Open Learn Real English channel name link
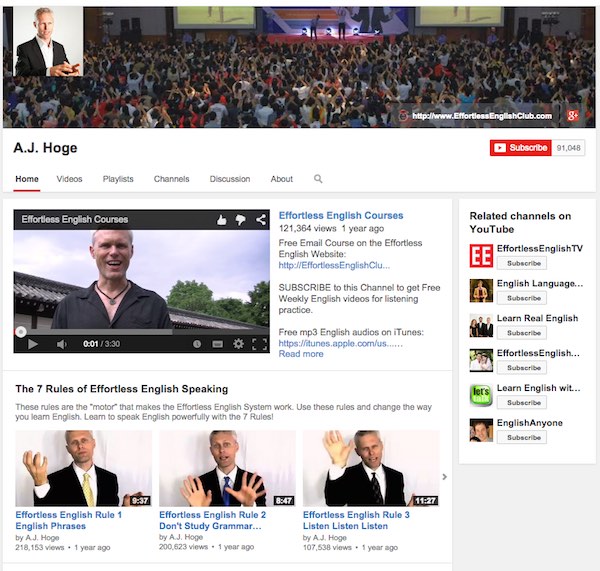The width and height of the screenshot is (600, 571). coord(537,318)
